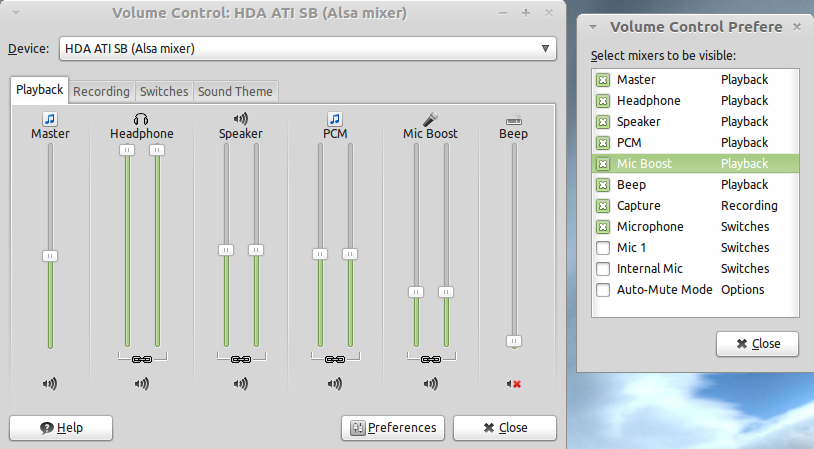Enable the Mic 1 mixer checkbox
814x449 pixels.
point(603,248)
